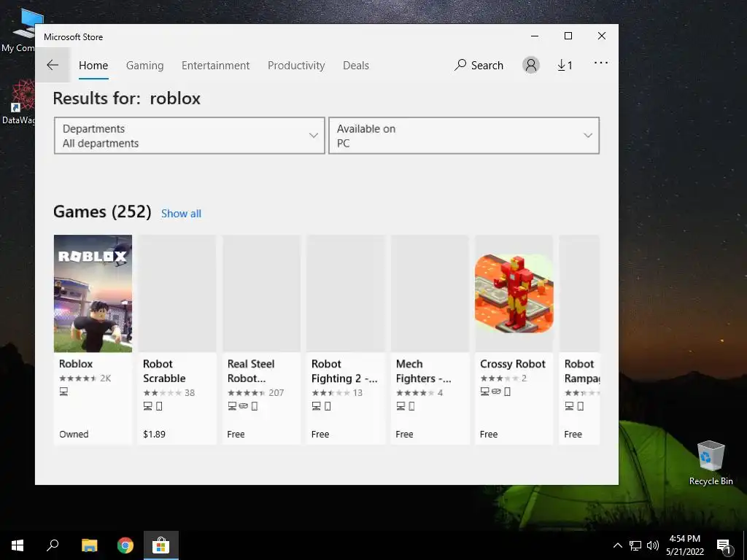The image size is (747, 560).
Task: Open the Robot Fighting 2 game title
Action: (x=344, y=371)
